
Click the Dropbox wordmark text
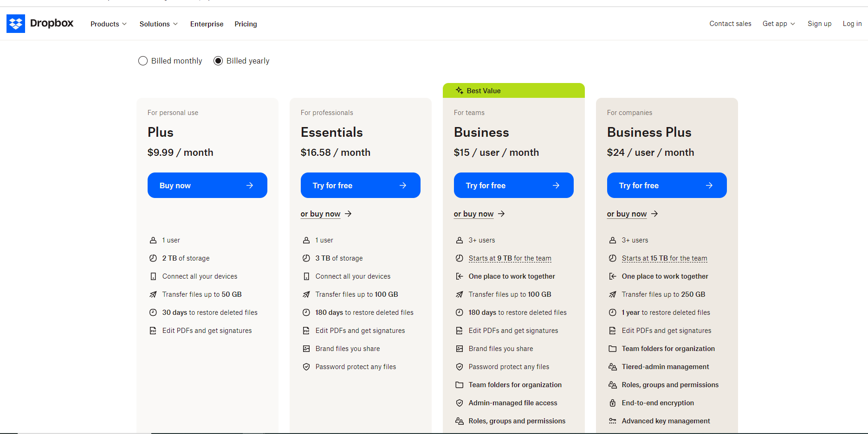click(x=52, y=23)
